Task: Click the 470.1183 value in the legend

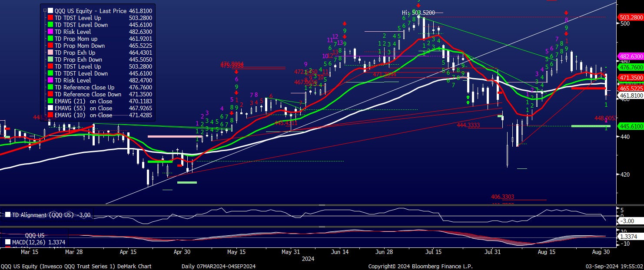Action: 140,101
